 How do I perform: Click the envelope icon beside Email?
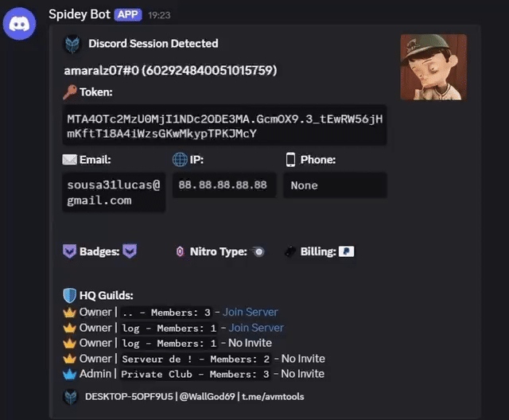pos(70,159)
